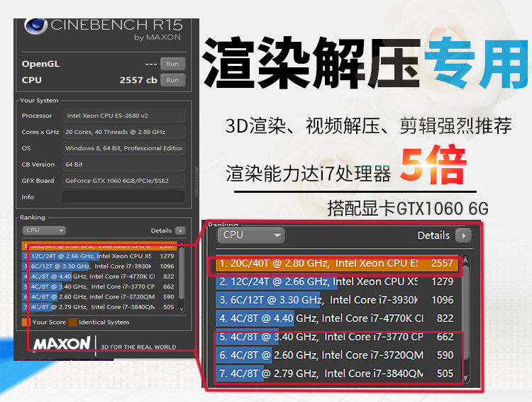
Task: Click the empty Info field
Action: pos(124,197)
